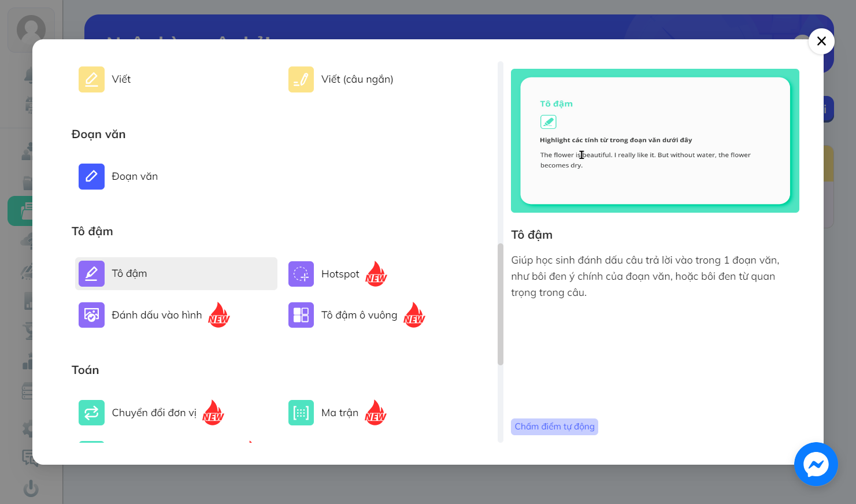856x504 pixels.
Task: Click the dialog's vertical scrollbar thumb
Action: (501, 305)
